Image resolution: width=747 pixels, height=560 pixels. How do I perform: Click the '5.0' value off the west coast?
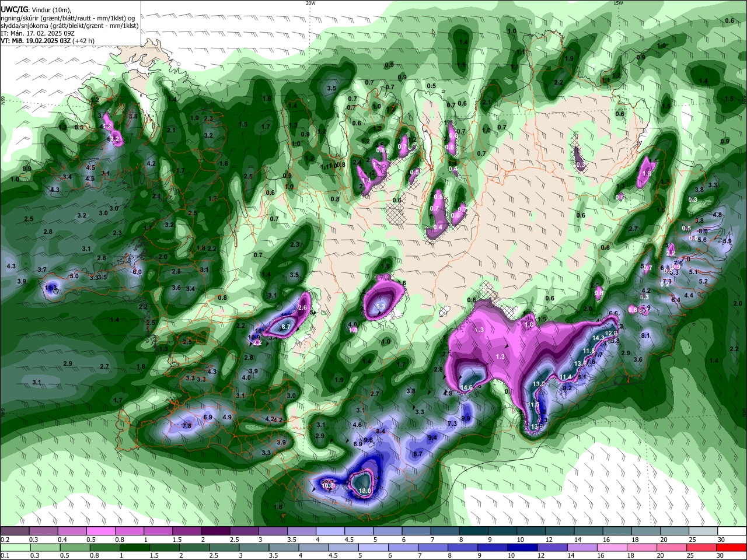(74, 276)
